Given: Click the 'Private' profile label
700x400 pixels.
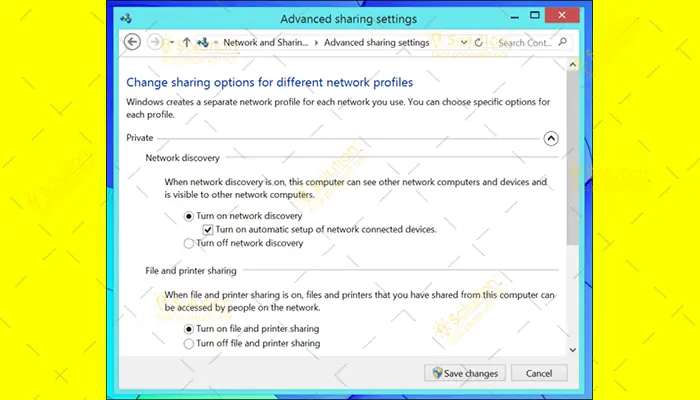Looking at the screenshot, I should 140,138.
